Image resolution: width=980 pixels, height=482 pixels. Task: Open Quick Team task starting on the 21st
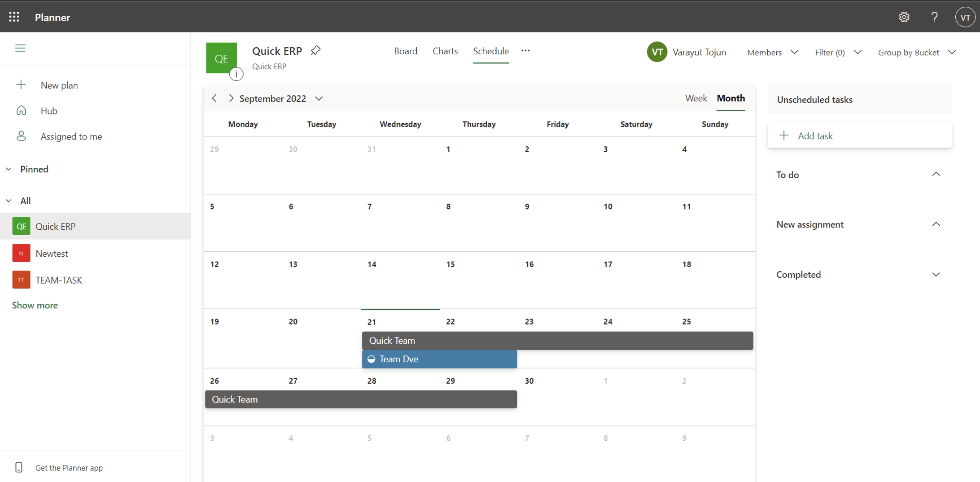pyautogui.click(x=557, y=341)
